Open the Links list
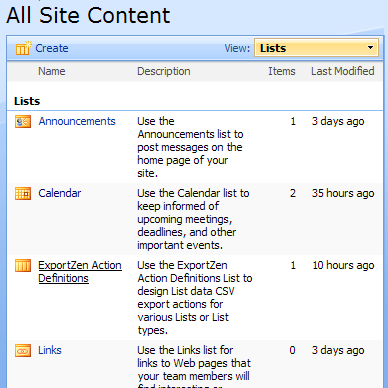Screen dimensions: 388x388 [x=50, y=350]
